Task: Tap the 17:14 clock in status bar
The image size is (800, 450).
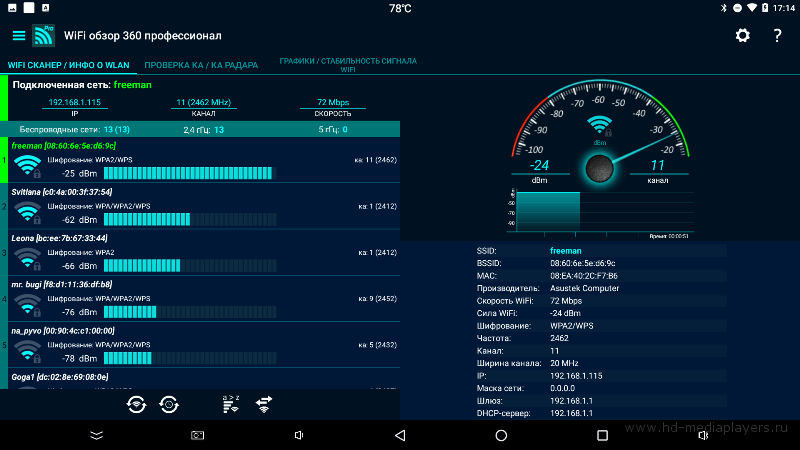Action: tap(783, 8)
